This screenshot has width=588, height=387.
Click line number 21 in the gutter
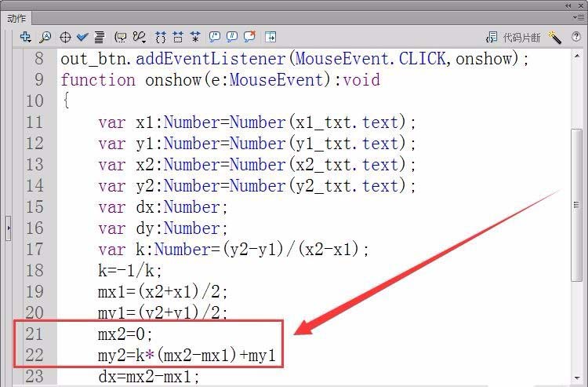[34, 334]
